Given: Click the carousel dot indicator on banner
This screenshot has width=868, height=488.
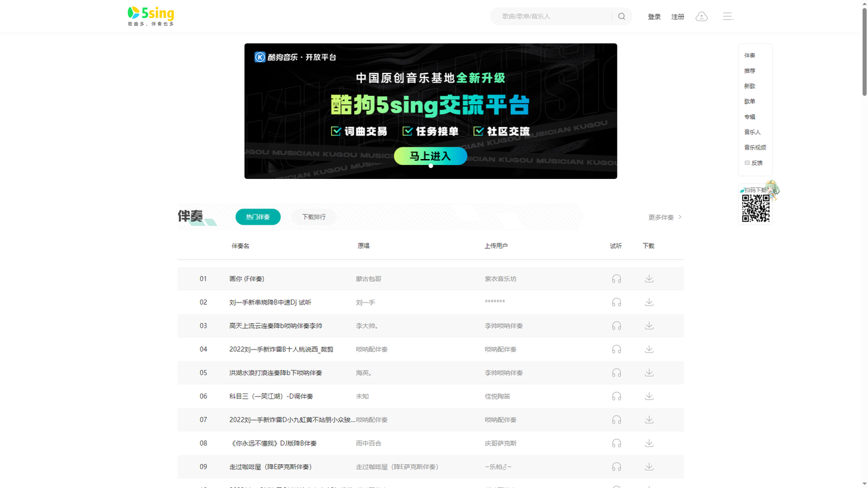Looking at the screenshot, I should point(430,166).
